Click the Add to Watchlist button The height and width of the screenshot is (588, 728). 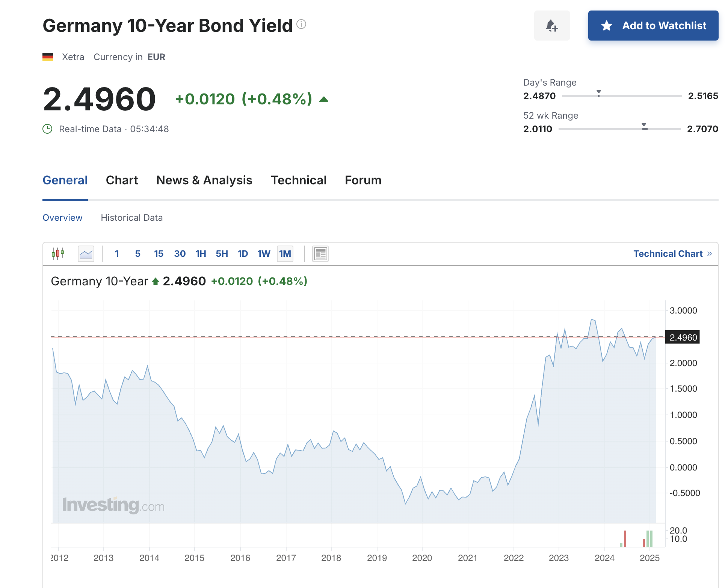pyautogui.click(x=653, y=26)
